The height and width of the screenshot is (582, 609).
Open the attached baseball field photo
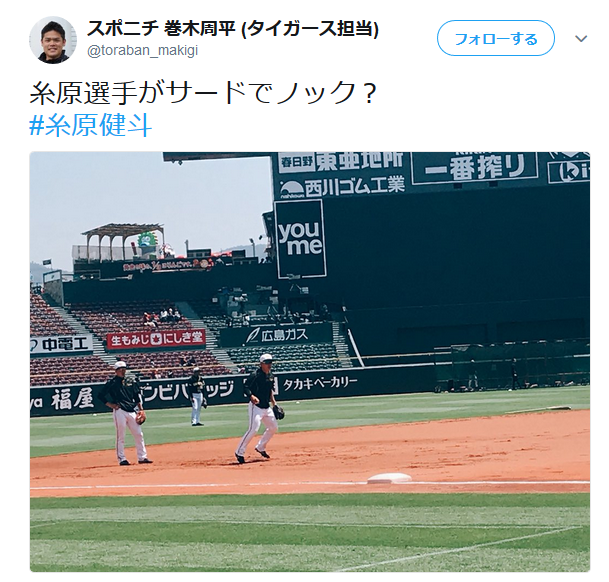click(x=310, y=361)
